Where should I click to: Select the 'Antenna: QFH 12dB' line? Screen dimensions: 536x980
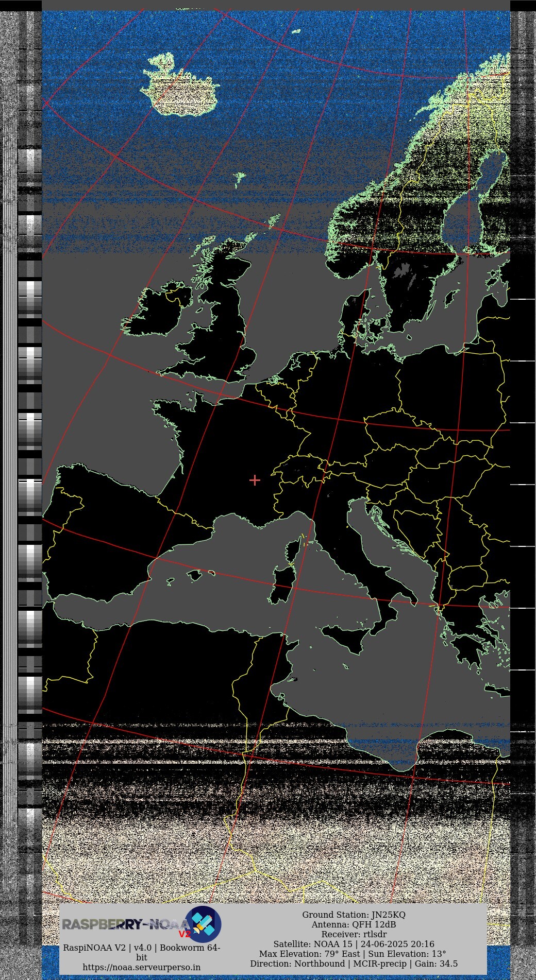354,924
